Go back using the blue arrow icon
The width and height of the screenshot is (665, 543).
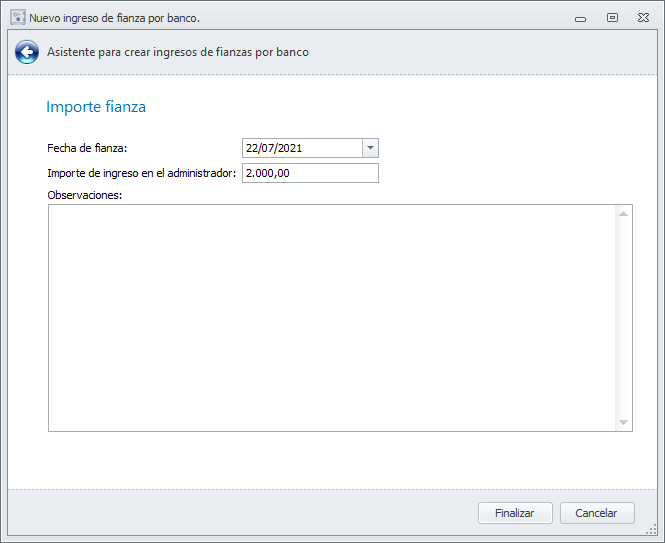pyautogui.click(x=27, y=52)
